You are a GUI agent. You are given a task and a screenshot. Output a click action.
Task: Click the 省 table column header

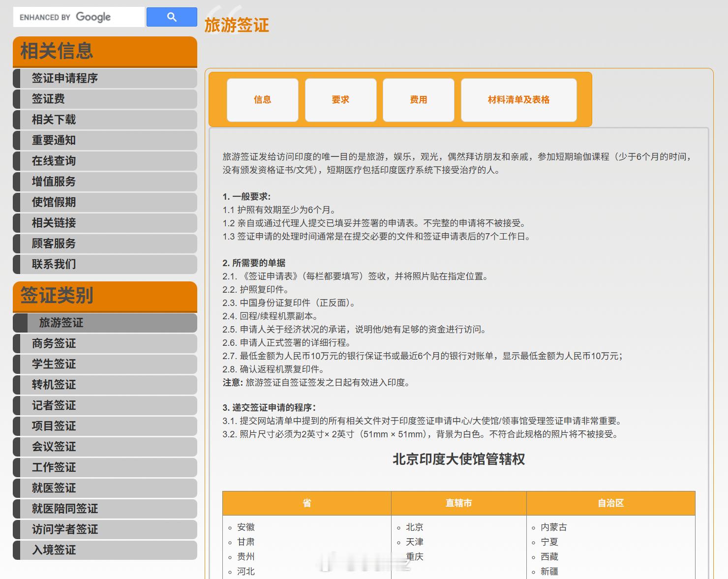pos(307,503)
